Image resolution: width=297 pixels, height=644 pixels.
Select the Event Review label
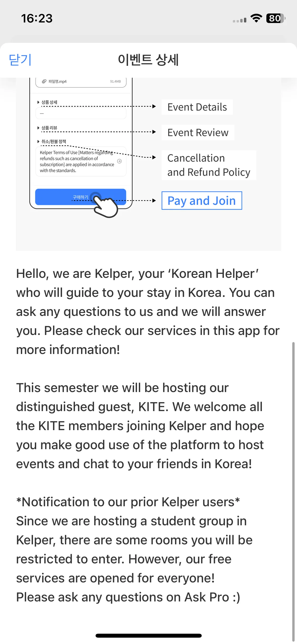198,132
